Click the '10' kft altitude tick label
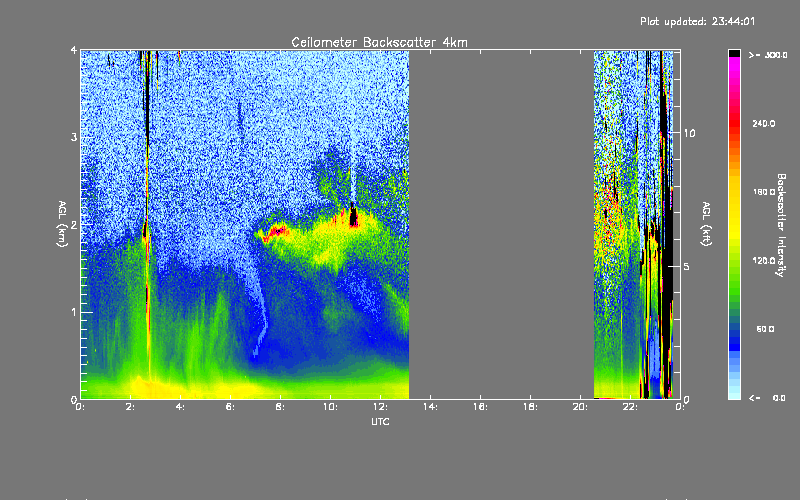The height and width of the screenshot is (500, 800). (689, 133)
